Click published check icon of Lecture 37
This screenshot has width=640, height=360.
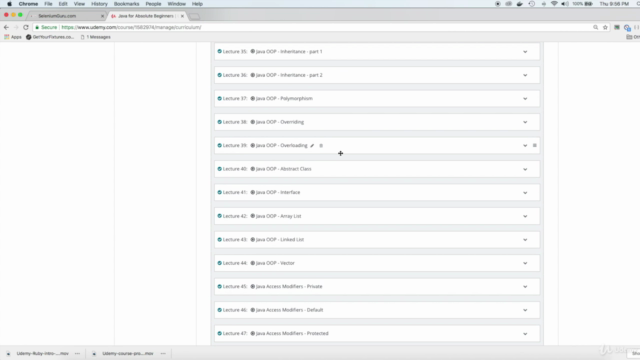220,98
